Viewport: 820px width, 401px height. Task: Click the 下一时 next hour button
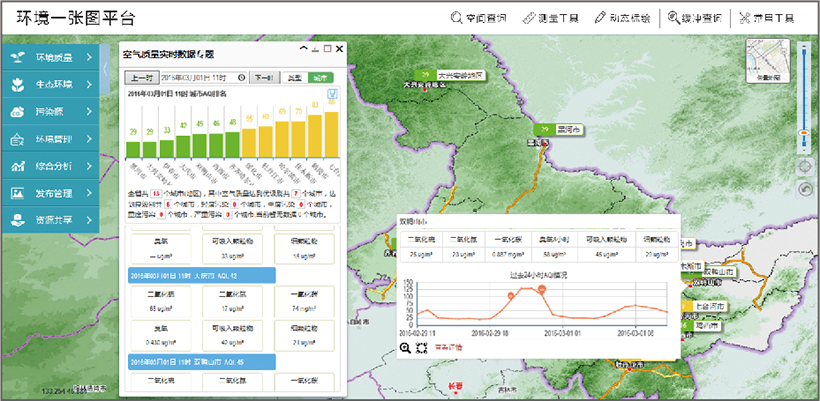click(262, 77)
